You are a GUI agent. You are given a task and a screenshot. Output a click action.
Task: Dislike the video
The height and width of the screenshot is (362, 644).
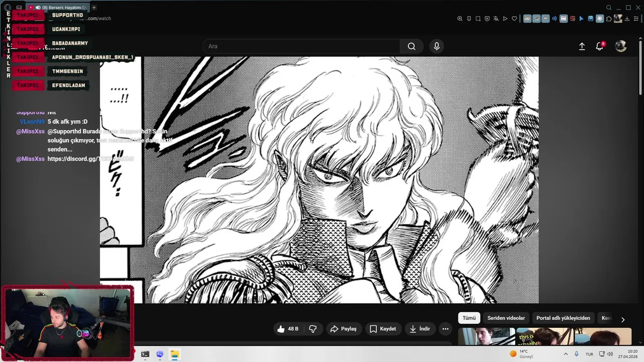click(313, 329)
